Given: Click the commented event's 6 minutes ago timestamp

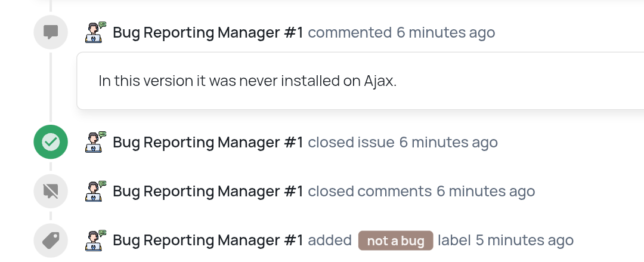Looking at the screenshot, I should pyautogui.click(x=445, y=32).
